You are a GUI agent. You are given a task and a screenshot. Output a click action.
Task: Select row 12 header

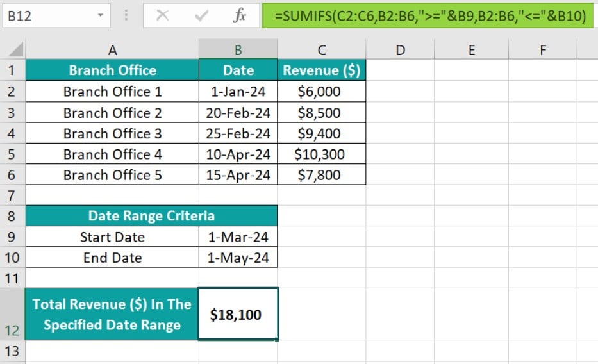point(12,314)
